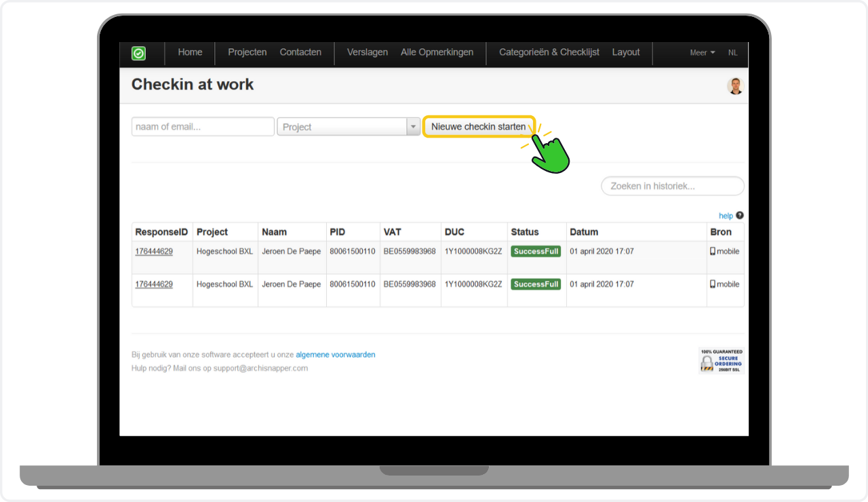Focus the naam of email input field
This screenshot has width=868, height=502.
pos(203,127)
